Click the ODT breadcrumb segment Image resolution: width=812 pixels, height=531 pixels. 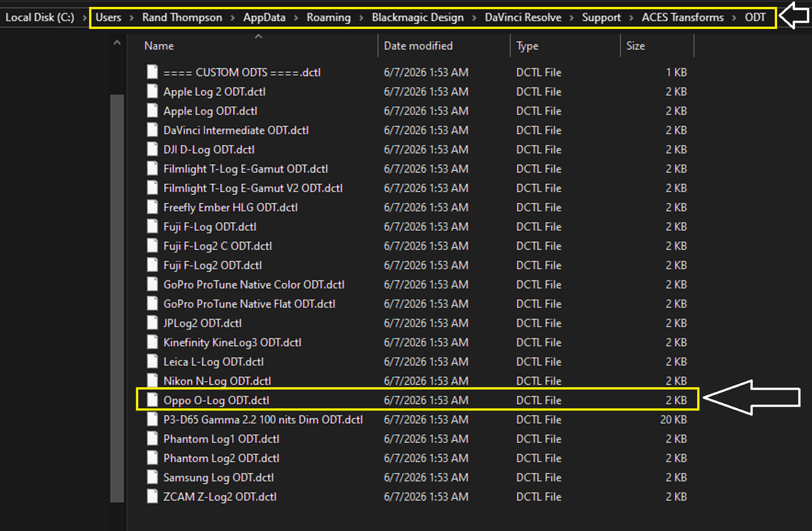(756, 17)
